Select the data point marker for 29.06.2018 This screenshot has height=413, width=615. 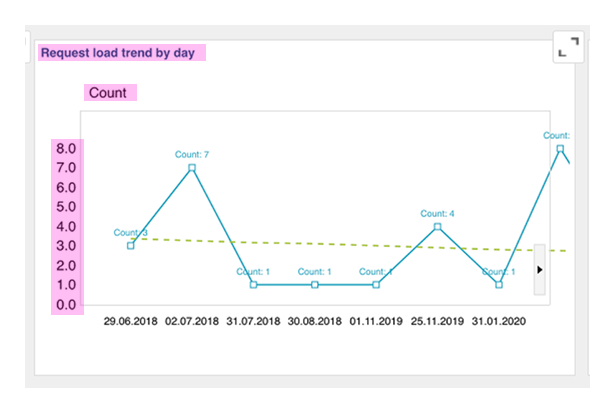[131, 245]
